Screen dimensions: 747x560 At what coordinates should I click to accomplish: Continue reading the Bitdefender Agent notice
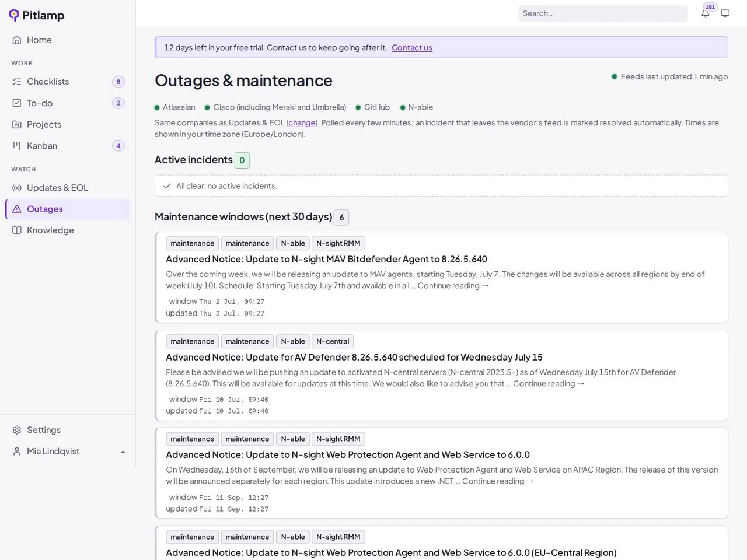pos(453,286)
